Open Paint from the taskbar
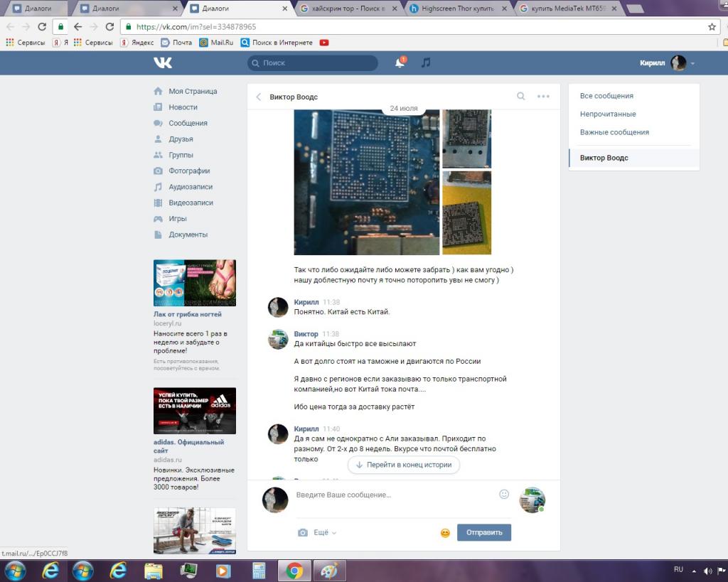Image resolution: width=728 pixels, height=582 pixels. point(329,571)
